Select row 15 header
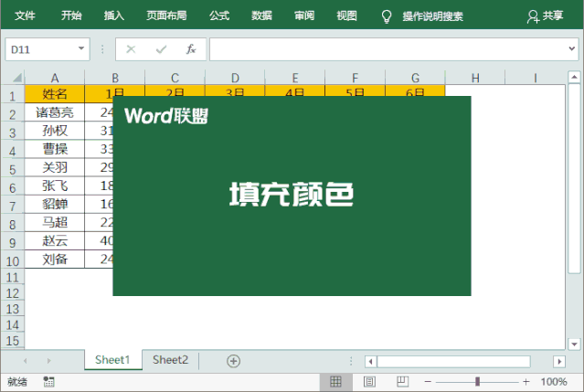The width and height of the screenshot is (584, 392). 12,341
